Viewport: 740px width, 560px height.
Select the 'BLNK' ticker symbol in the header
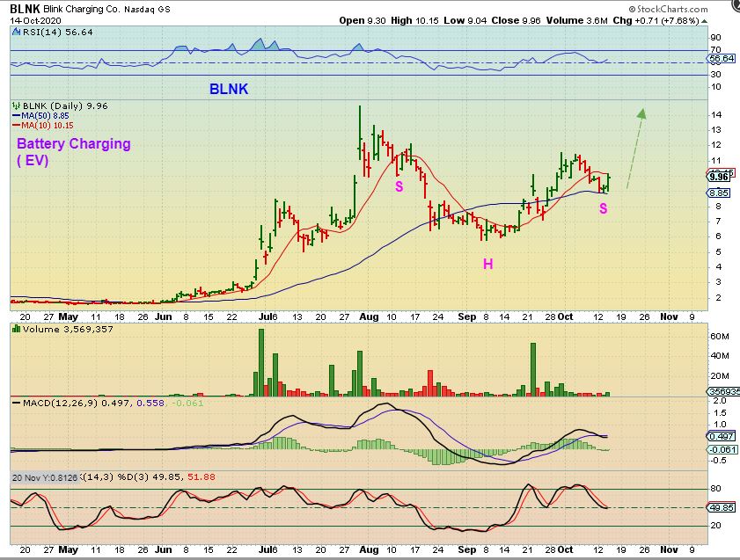(x=25, y=9)
